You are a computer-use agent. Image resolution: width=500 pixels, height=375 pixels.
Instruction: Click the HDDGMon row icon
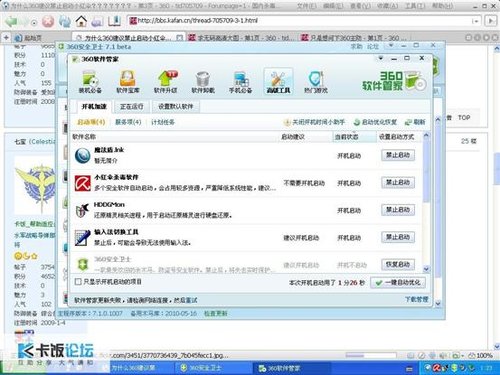(82, 210)
